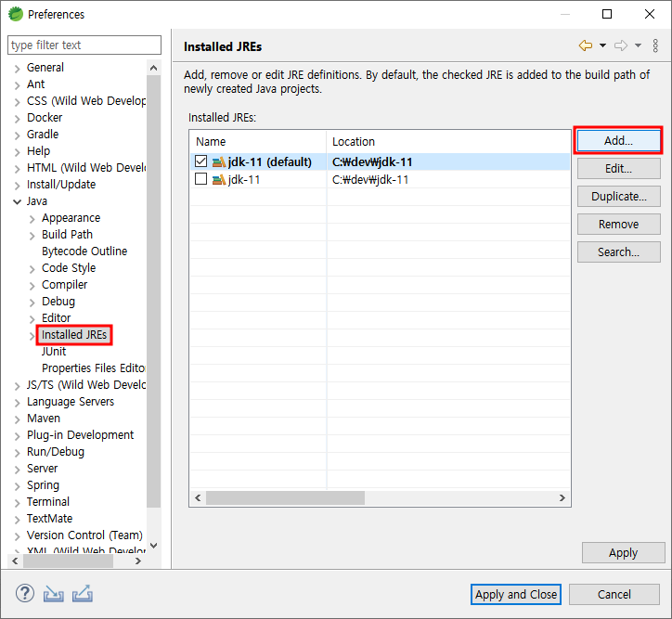Select the Gradle preferences entry
The height and width of the screenshot is (619, 672).
(x=43, y=134)
